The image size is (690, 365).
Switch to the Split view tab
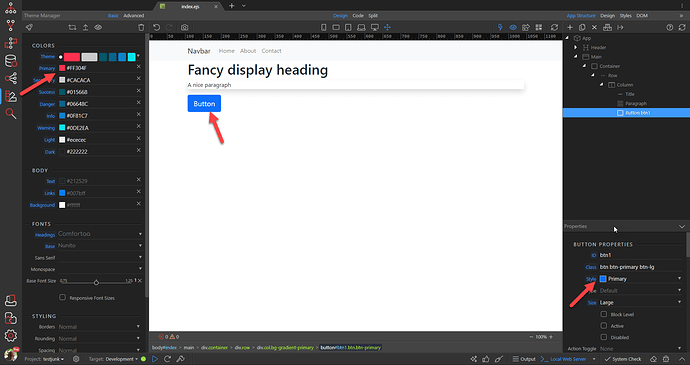(x=373, y=15)
